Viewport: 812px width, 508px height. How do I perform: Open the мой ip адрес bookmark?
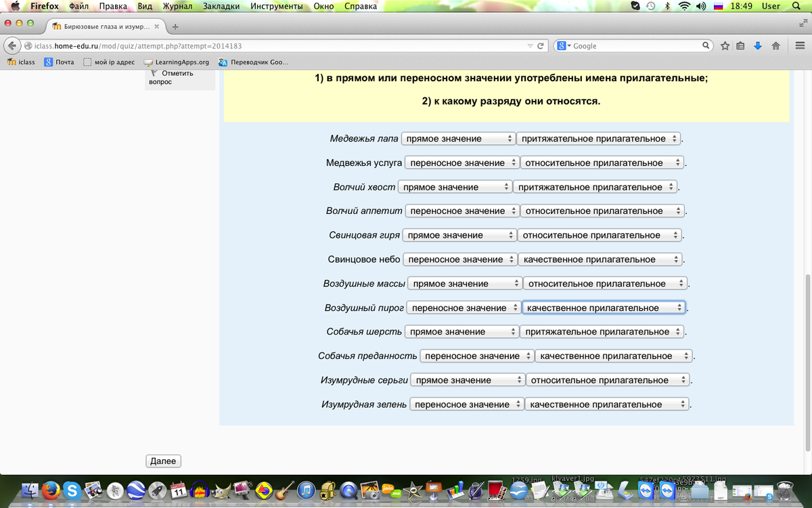point(109,62)
